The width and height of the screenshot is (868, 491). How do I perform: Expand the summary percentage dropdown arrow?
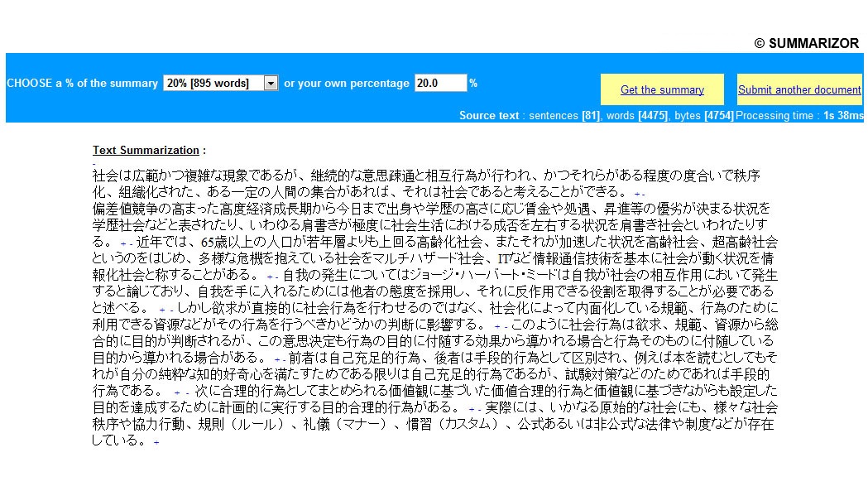pos(271,83)
